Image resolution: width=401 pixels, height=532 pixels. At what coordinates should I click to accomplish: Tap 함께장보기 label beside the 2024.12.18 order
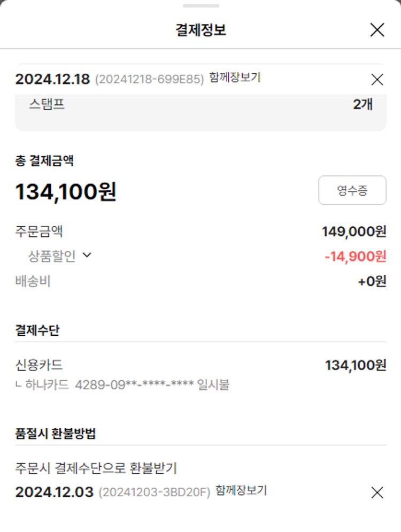point(235,78)
